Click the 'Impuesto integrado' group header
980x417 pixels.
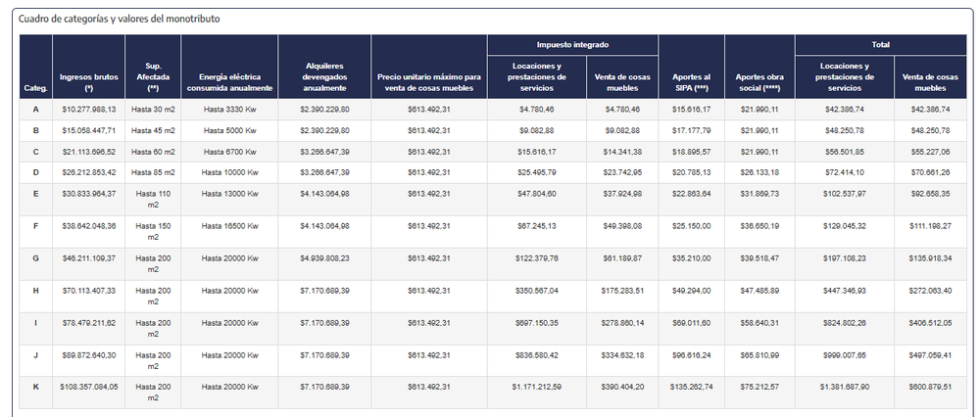573,45
